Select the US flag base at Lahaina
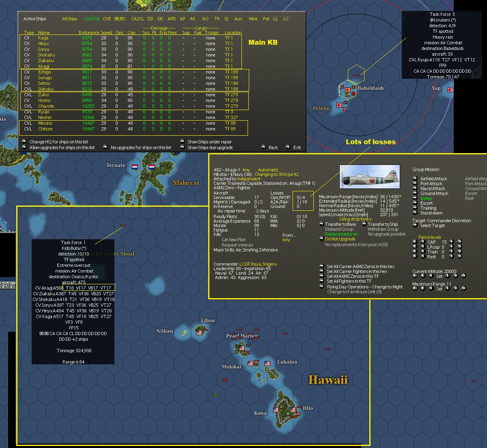487x448 pixels. click(267, 364)
